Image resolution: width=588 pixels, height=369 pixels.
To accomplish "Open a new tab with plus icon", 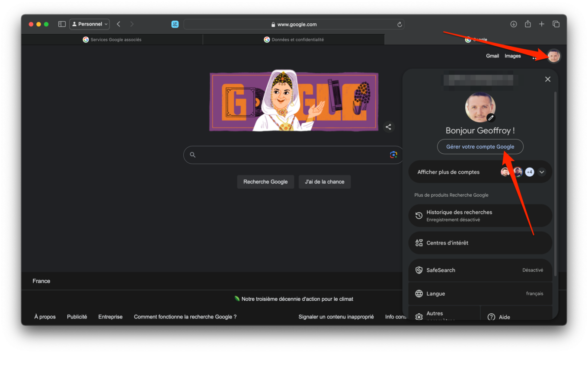I will pyautogui.click(x=542, y=24).
